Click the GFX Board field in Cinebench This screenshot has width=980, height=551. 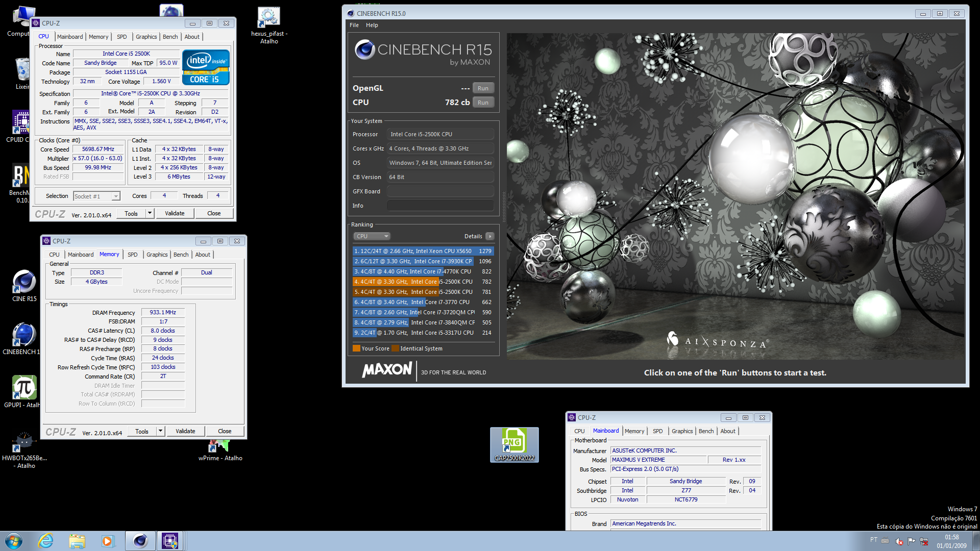click(x=440, y=191)
